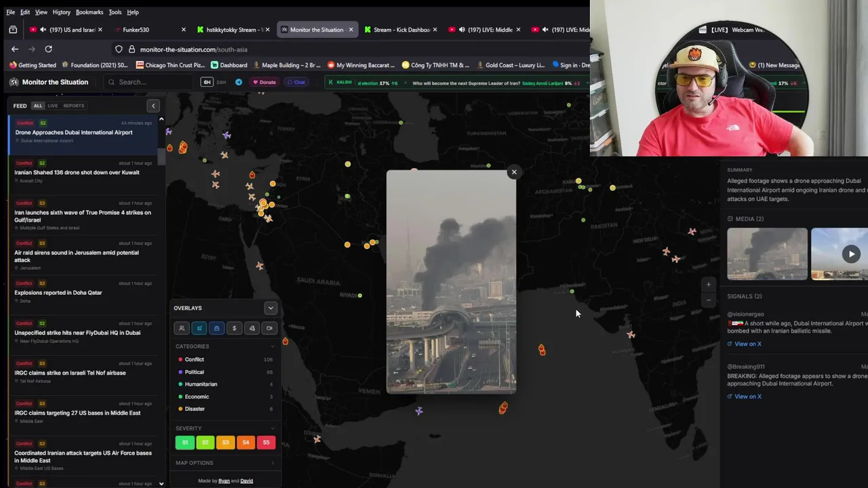The height and width of the screenshot is (488, 868).
Task: Close the drone footage popup
Action: click(514, 172)
